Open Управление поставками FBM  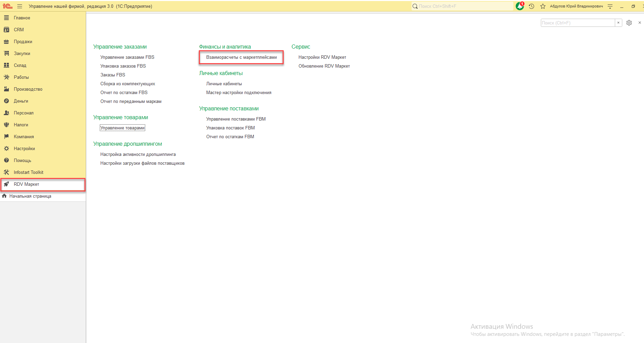(x=236, y=119)
